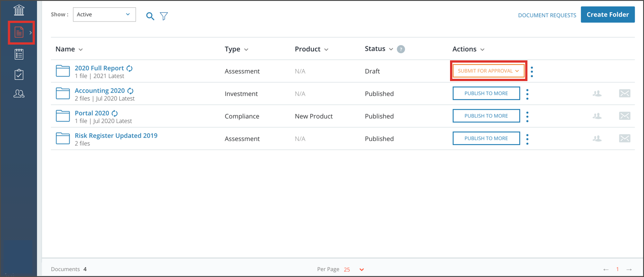Click the Assessment type for 2020 Full Report
Image resolution: width=644 pixels, height=277 pixels.
tap(242, 71)
